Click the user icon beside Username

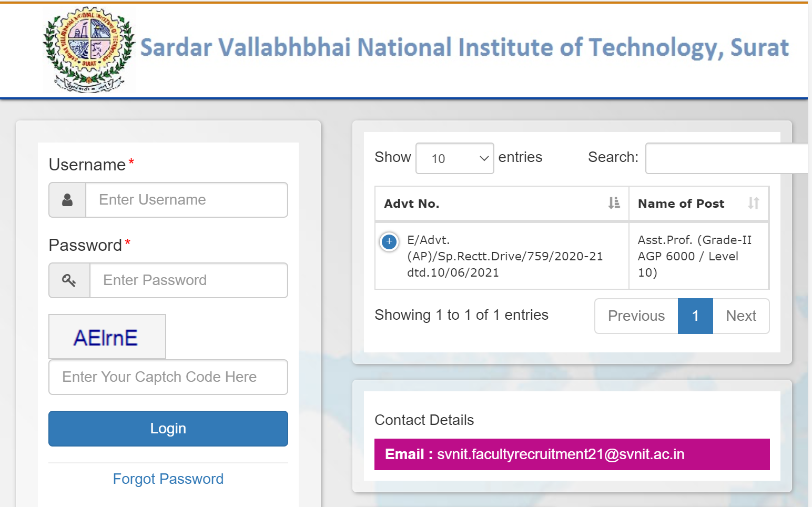67,200
